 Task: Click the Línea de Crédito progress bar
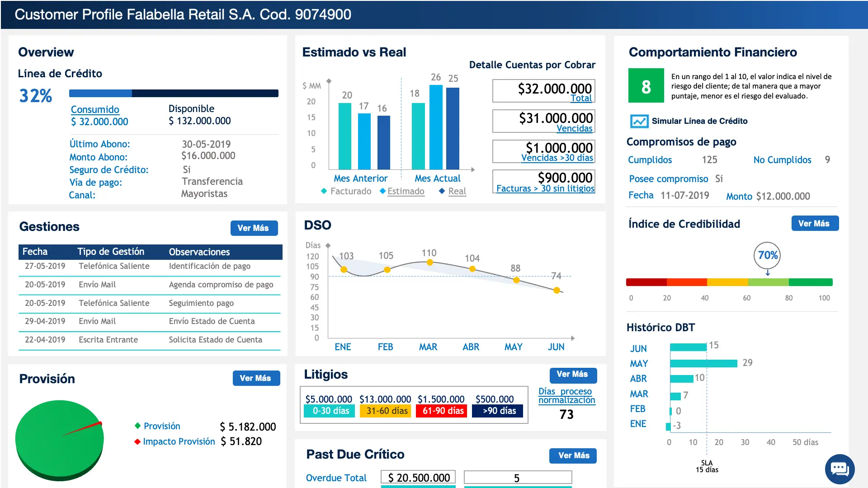174,94
